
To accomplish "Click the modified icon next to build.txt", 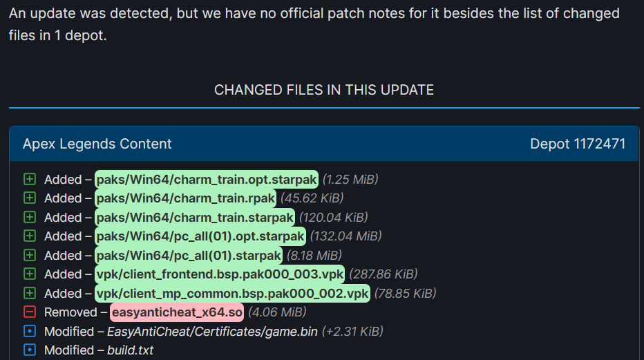I will tap(29, 350).
